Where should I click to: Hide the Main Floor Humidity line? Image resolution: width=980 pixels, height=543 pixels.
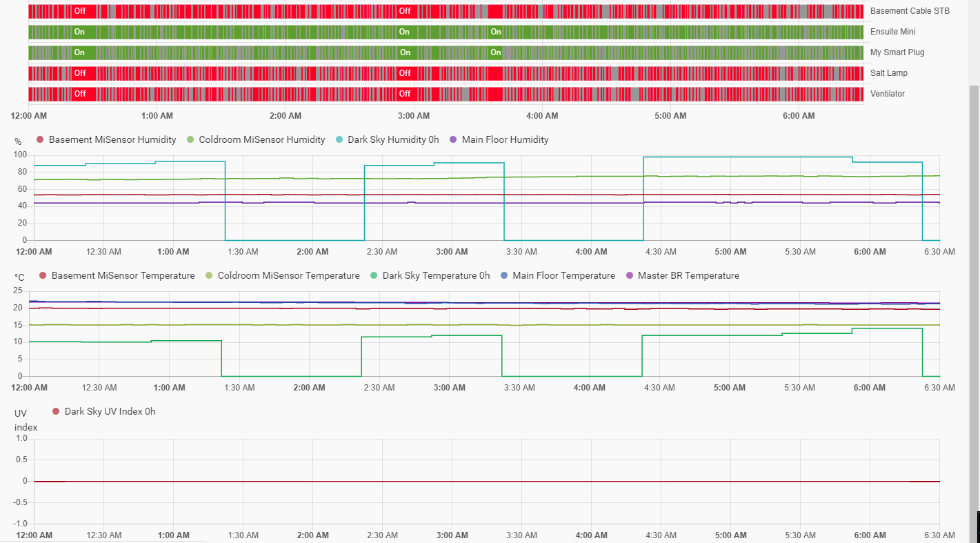tap(505, 140)
